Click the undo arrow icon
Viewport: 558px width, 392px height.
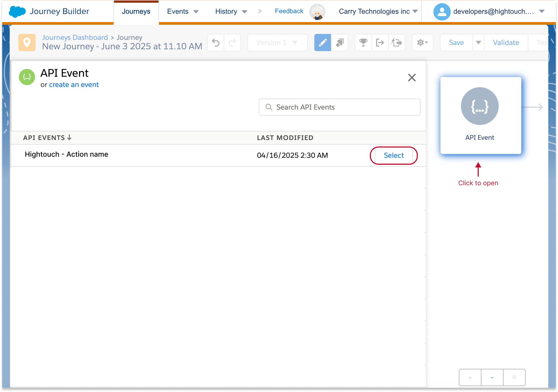(216, 43)
